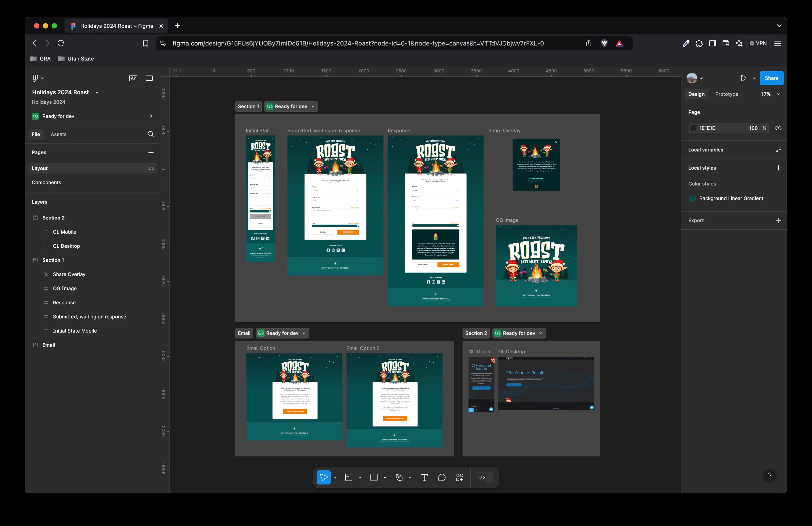Viewport: 812px width, 526px height.
Task: Select the Move tool in toolbar
Action: [x=323, y=478]
